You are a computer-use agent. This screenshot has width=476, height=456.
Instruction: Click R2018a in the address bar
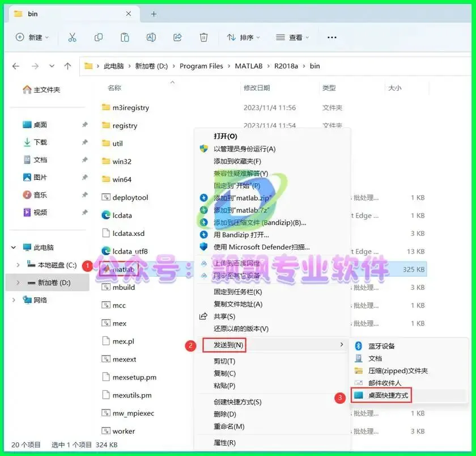pos(286,66)
